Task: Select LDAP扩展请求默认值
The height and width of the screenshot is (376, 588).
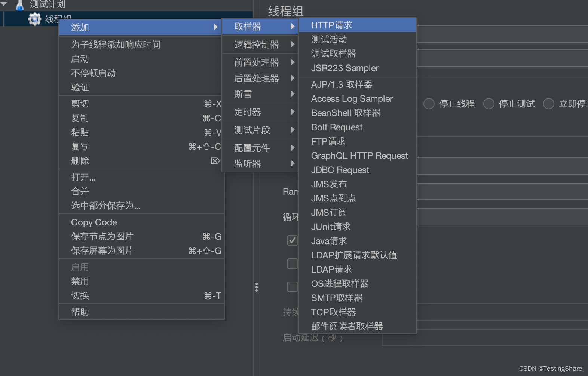Action: 358,255
